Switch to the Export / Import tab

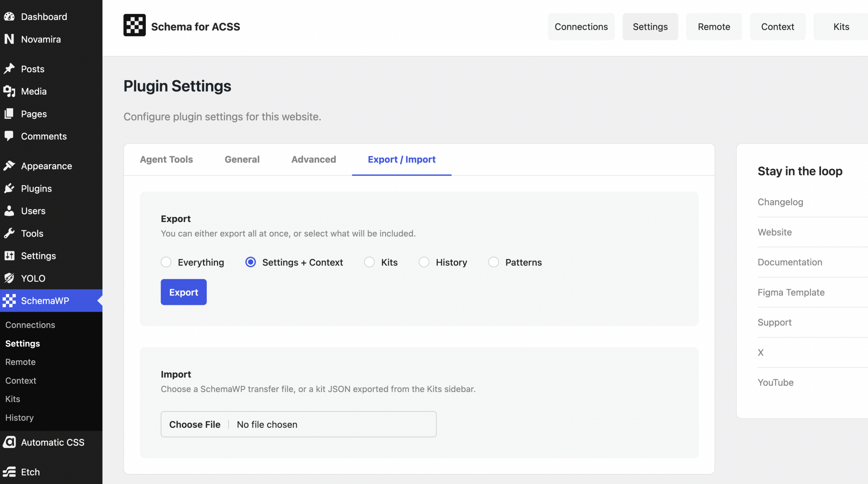(402, 159)
